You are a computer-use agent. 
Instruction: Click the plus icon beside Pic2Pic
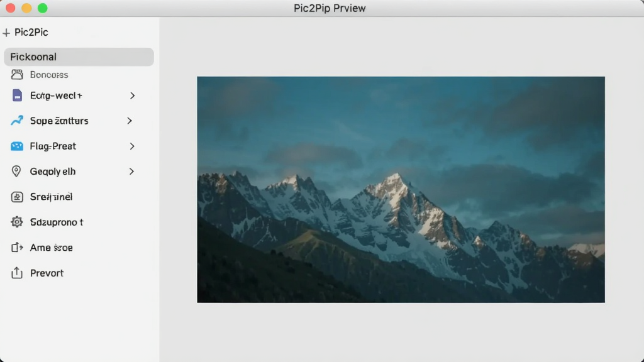(x=6, y=33)
